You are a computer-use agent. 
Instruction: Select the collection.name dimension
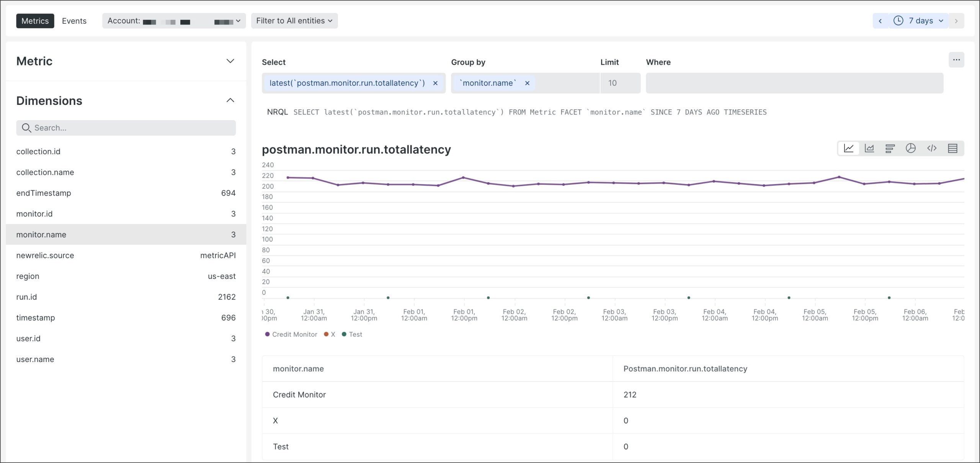coord(126,172)
